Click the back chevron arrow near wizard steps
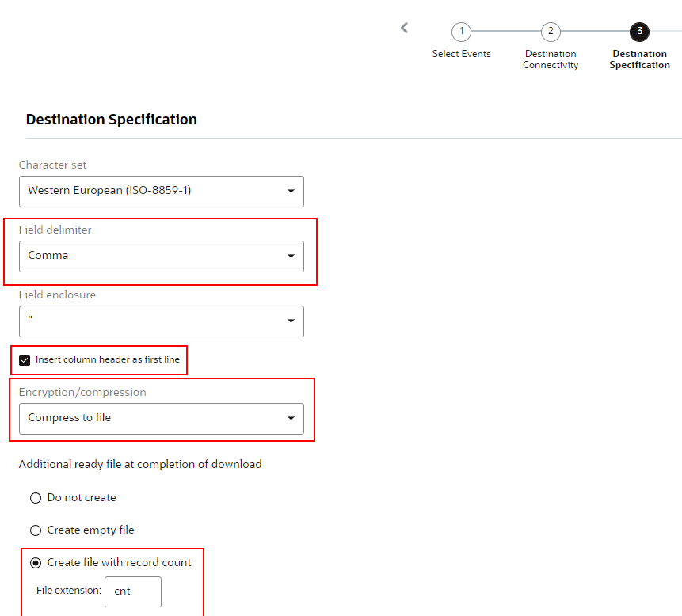This screenshot has width=682, height=616. pos(405,28)
